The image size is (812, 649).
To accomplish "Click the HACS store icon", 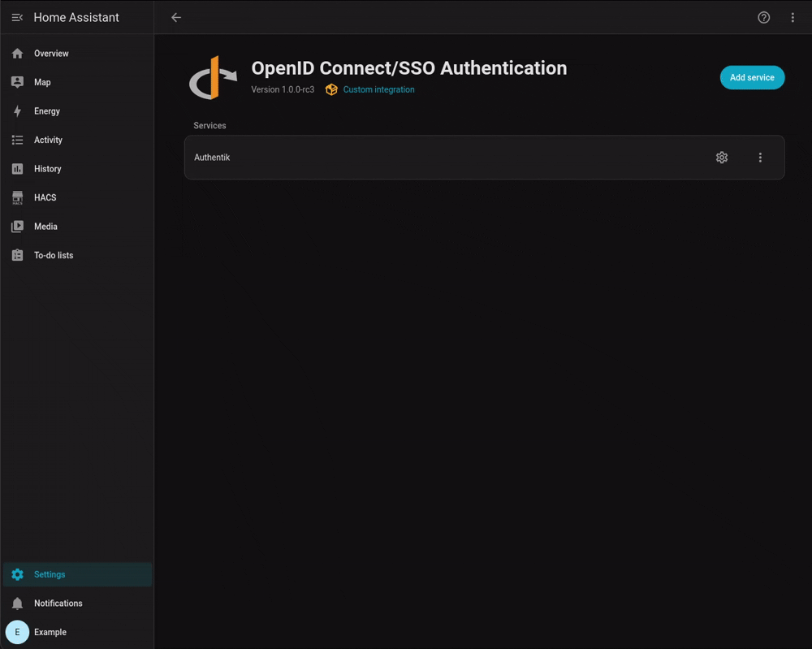I will pos(18,198).
